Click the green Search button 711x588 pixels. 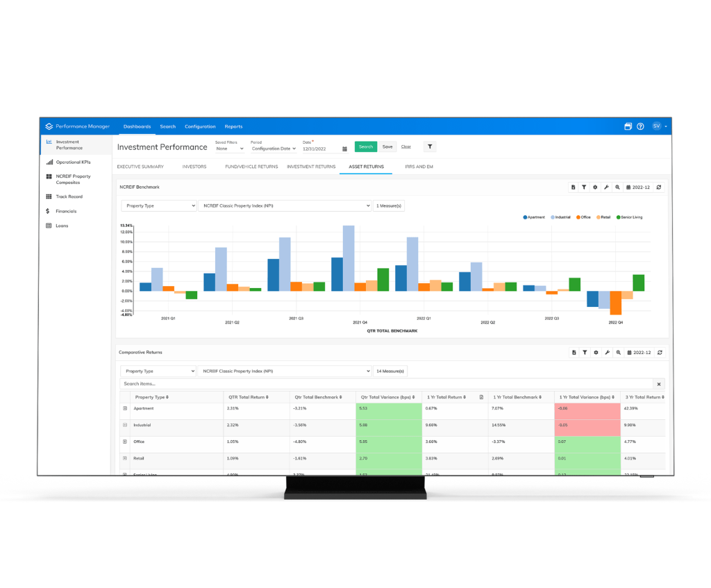click(366, 146)
